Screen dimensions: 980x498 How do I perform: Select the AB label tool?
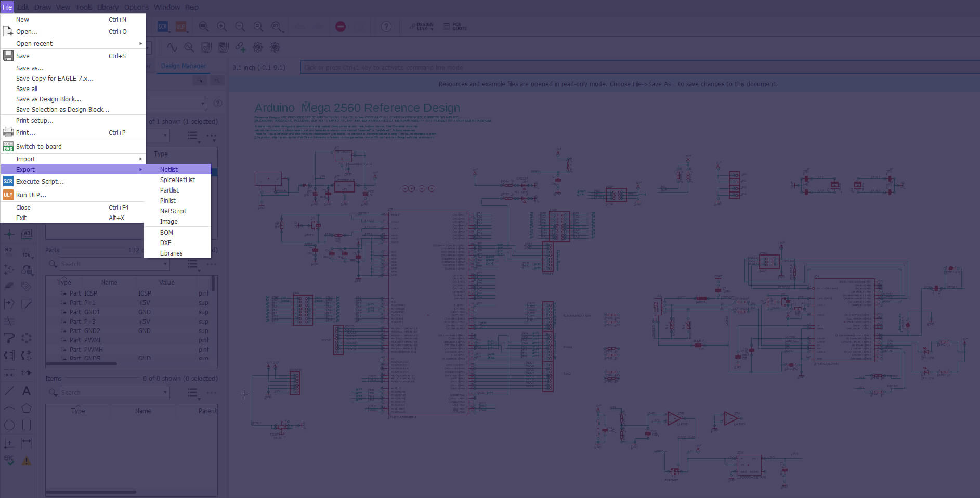pyautogui.click(x=27, y=234)
